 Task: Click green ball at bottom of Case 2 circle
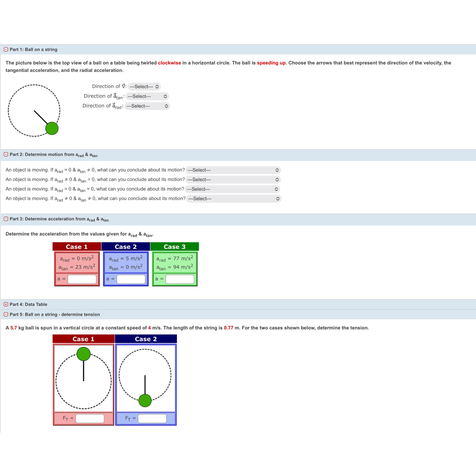tap(145, 400)
